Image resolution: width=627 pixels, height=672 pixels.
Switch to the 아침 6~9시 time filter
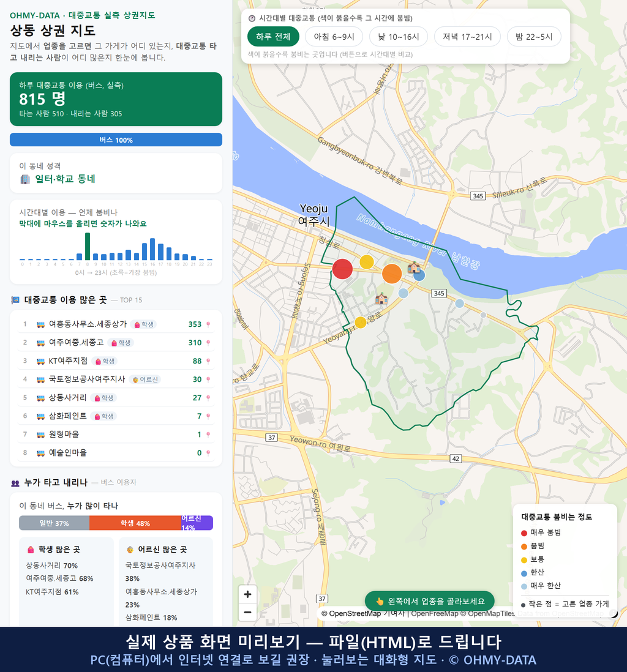click(x=334, y=37)
